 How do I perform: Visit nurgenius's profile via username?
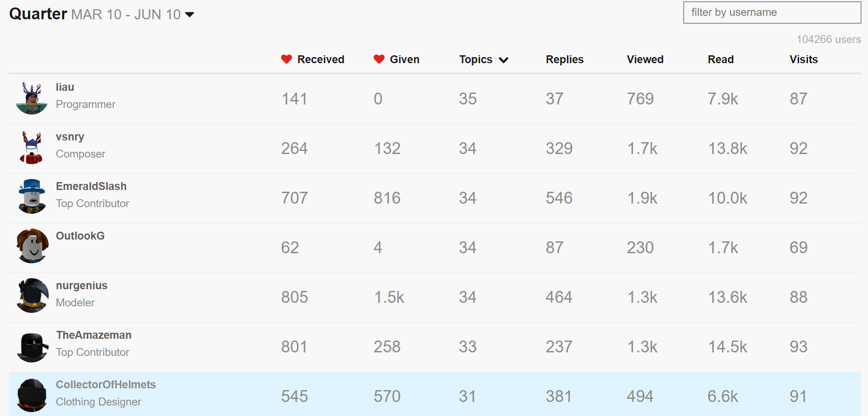point(82,285)
